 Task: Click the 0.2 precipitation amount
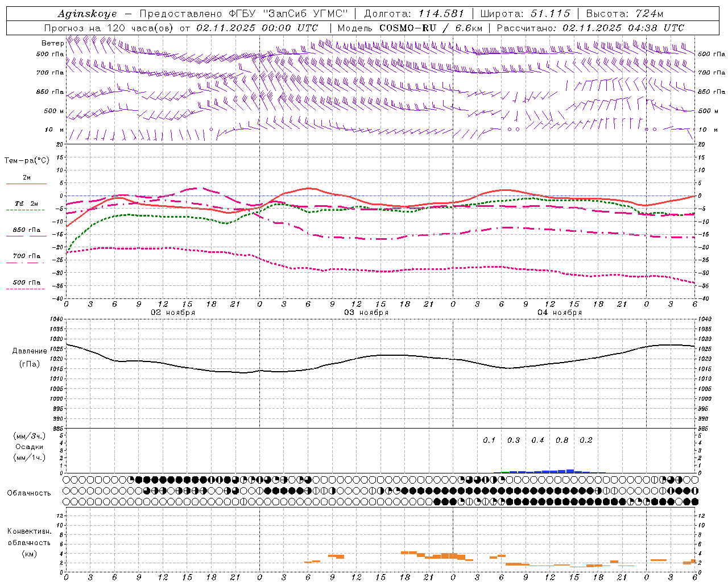coord(586,440)
